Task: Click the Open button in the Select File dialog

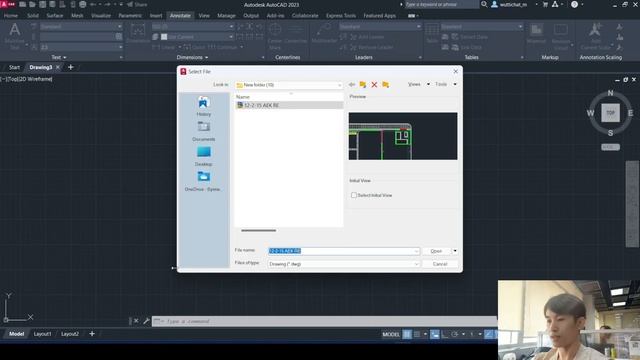Action: (x=436, y=251)
